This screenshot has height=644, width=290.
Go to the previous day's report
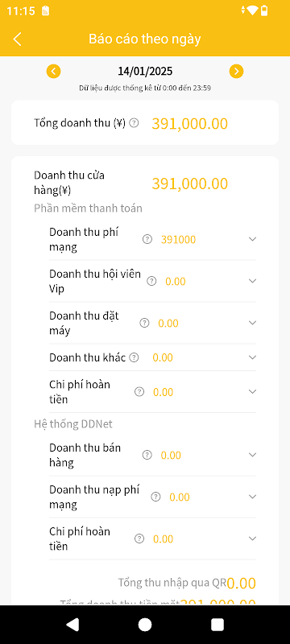coord(53,72)
